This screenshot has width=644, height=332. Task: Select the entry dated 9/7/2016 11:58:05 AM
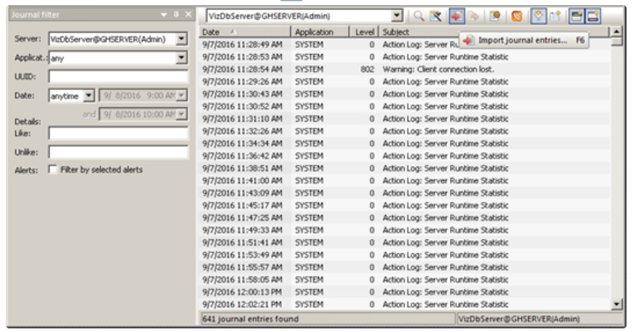click(x=405, y=279)
